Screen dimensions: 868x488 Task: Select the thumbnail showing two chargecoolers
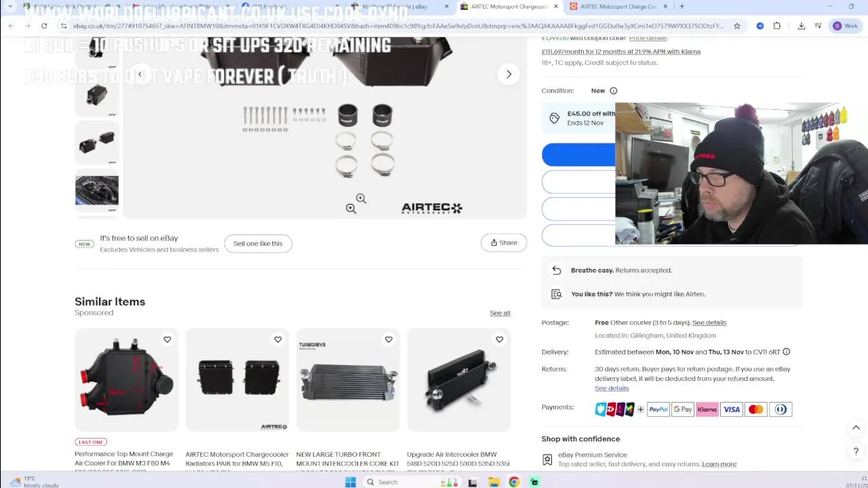point(97,142)
